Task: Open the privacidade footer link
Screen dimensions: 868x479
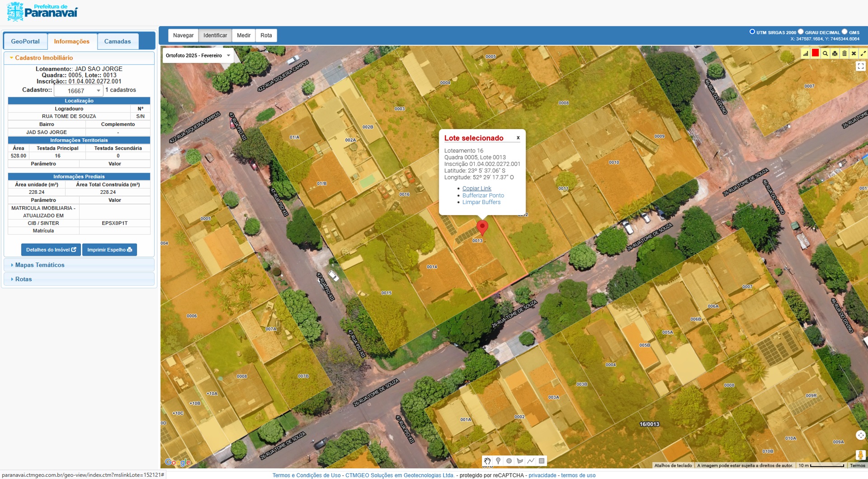Action: (542, 475)
